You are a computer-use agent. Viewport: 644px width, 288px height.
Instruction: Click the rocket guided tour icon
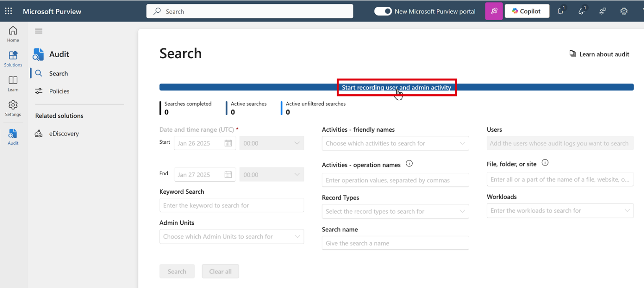[493, 11]
